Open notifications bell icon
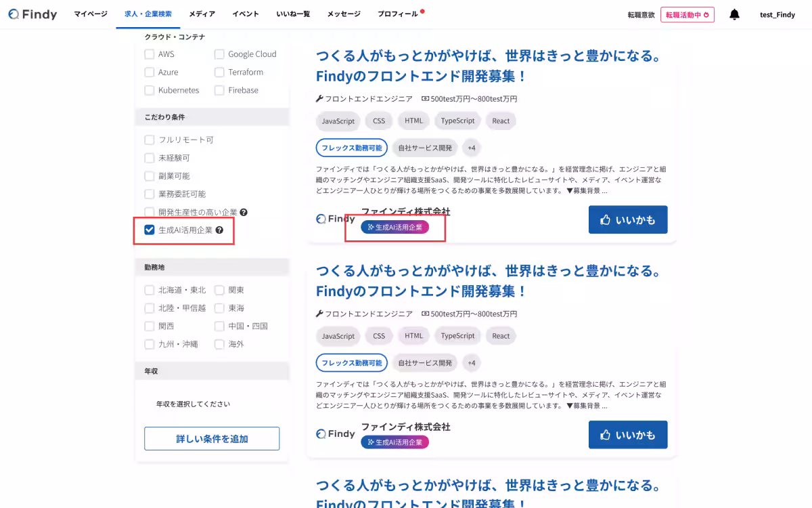 coord(734,14)
